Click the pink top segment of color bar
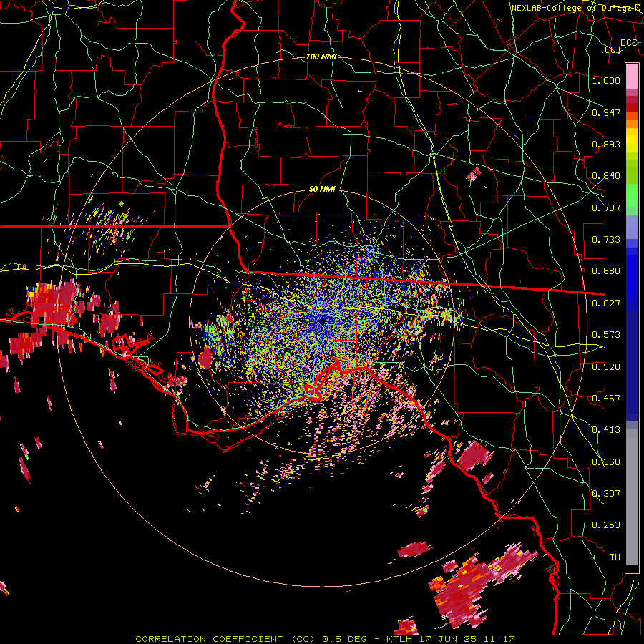Viewport: 644px width, 644px height. (x=632, y=76)
